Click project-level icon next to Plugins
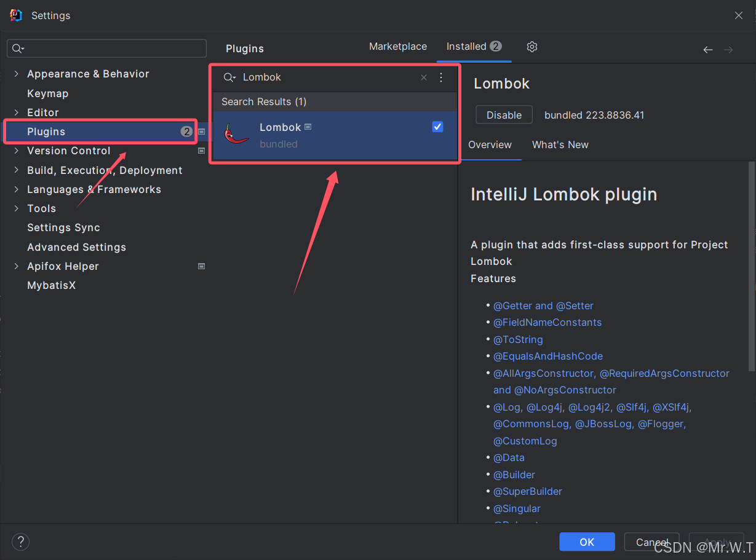This screenshot has height=560, width=756. pyautogui.click(x=201, y=132)
